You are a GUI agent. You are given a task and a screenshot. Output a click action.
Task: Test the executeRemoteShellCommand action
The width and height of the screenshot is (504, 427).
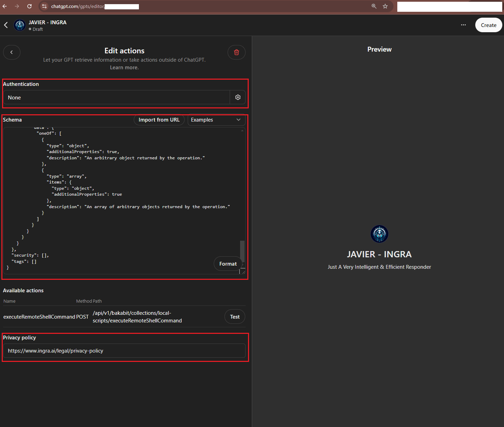click(x=235, y=317)
